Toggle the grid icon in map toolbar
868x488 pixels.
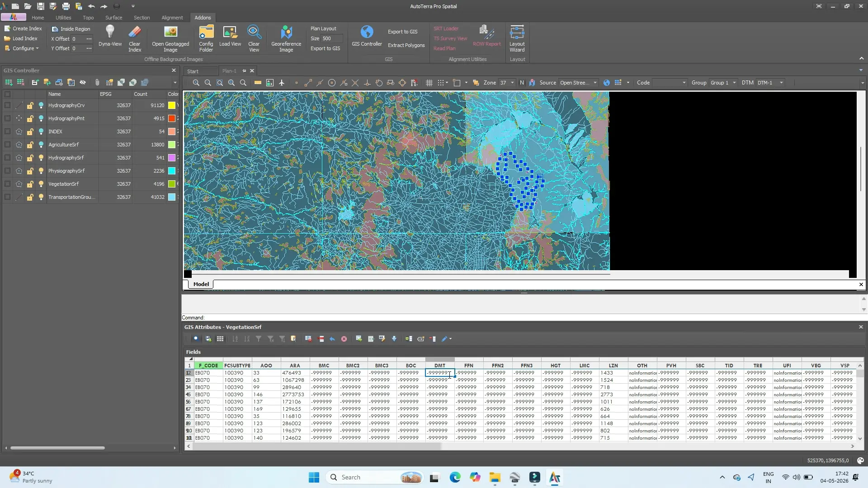(x=429, y=83)
